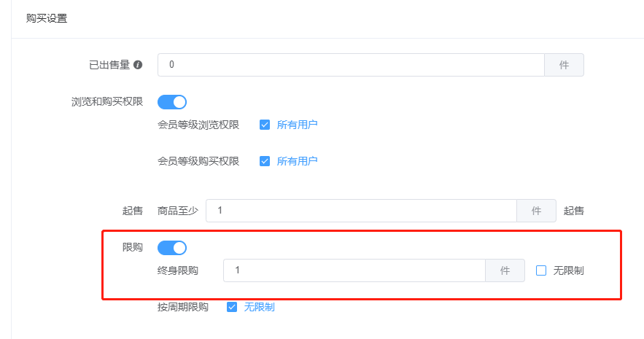Focus the 商品至少 minimum quantity field
The height and width of the screenshot is (339, 644).
[362, 211]
